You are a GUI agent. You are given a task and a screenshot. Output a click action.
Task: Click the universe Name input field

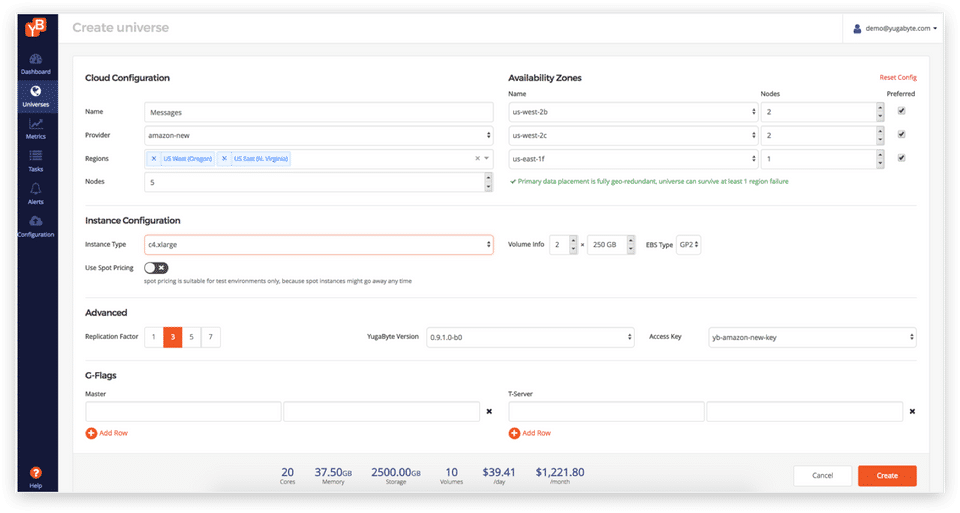318,112
